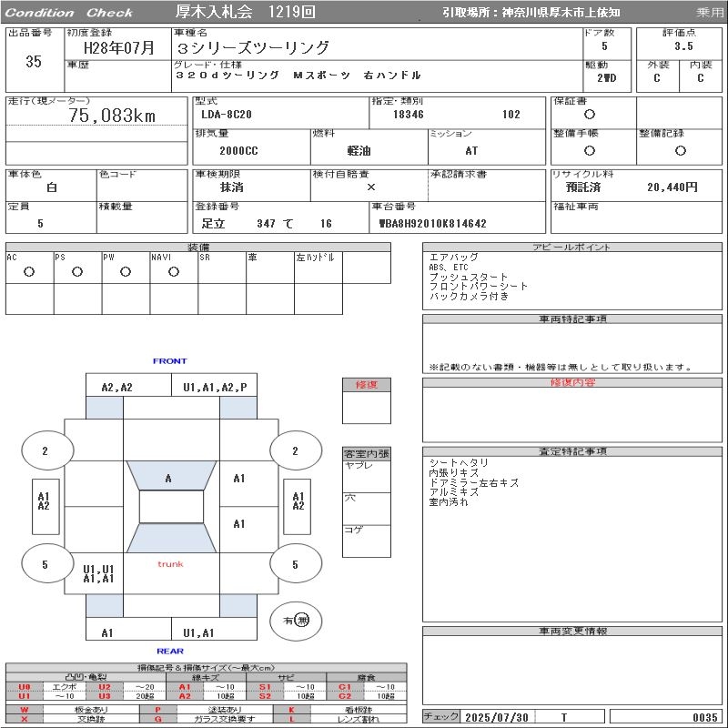Click the 修復 header box

click(367, 384)
